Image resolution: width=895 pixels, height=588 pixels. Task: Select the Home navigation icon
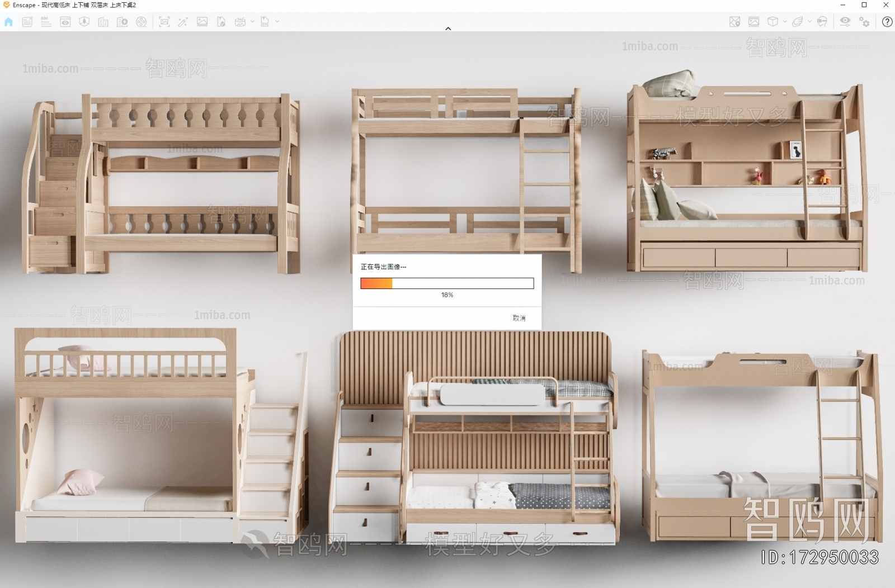click(x=8, y=22)
